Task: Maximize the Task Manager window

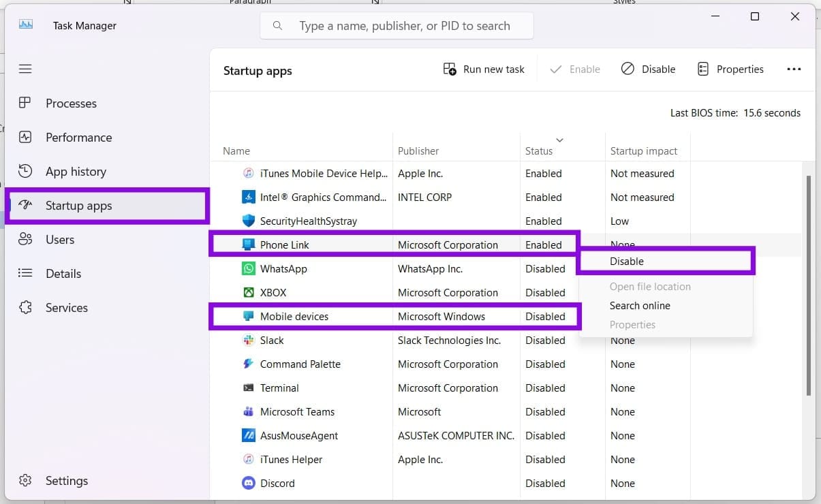Action: click(754, 16)
